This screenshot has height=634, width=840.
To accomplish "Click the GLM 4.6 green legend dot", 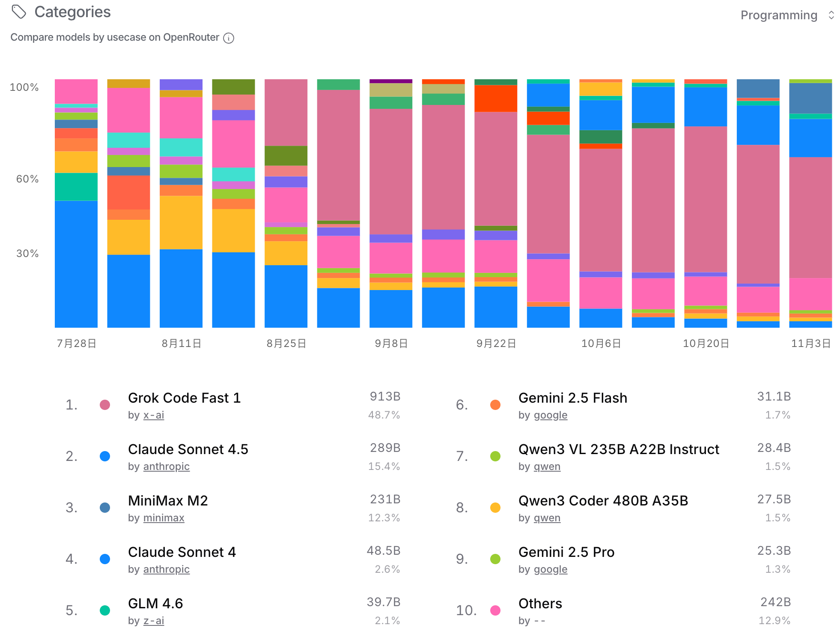I will click(x=105, y=610).
